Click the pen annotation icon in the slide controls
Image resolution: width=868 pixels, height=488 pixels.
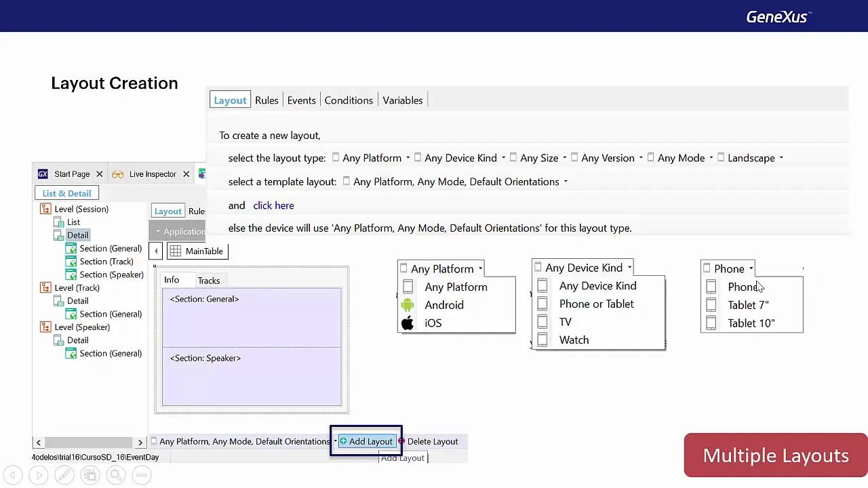[64, 475]
